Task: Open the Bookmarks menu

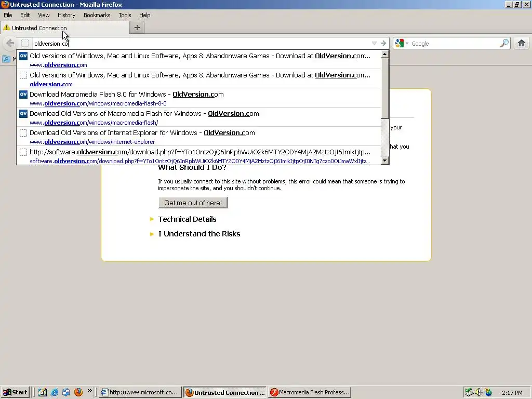Action: (97, 15)
